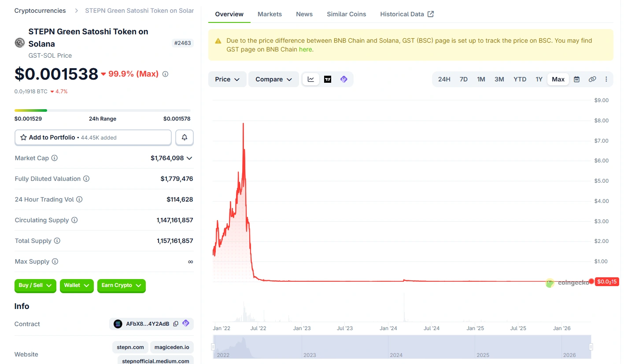
Task: Select 1Y chart range
Action: (x=539, y=79)
